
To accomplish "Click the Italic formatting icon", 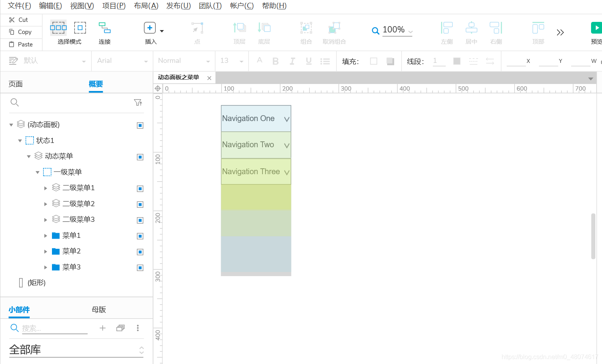I will [x=292, y=61].
